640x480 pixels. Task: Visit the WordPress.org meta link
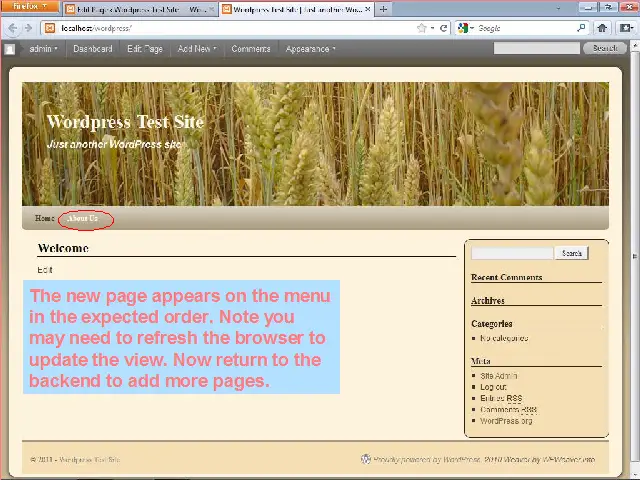point(506,421)
